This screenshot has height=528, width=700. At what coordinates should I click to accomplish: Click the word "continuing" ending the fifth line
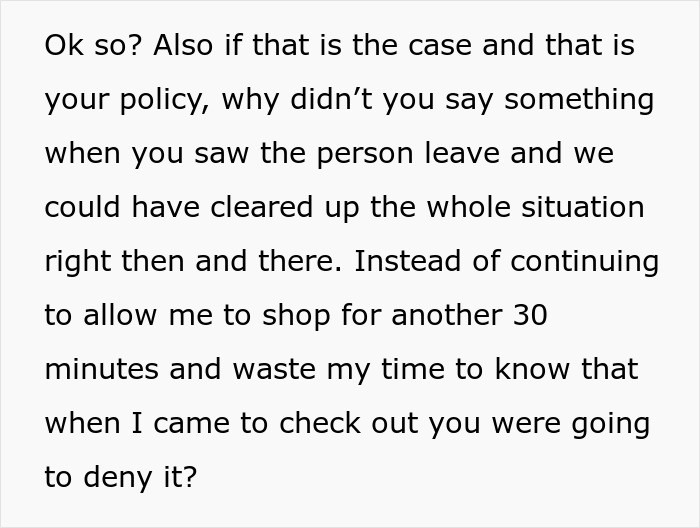click(586, 262)
